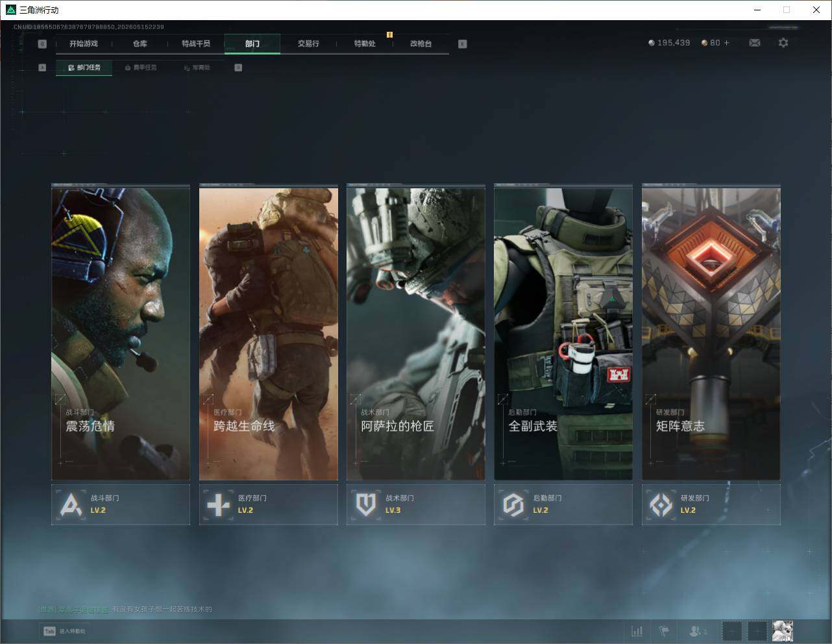Click the E key next-tab icon
This screenshot has width=832, height=644.
[x=462, y=44]
